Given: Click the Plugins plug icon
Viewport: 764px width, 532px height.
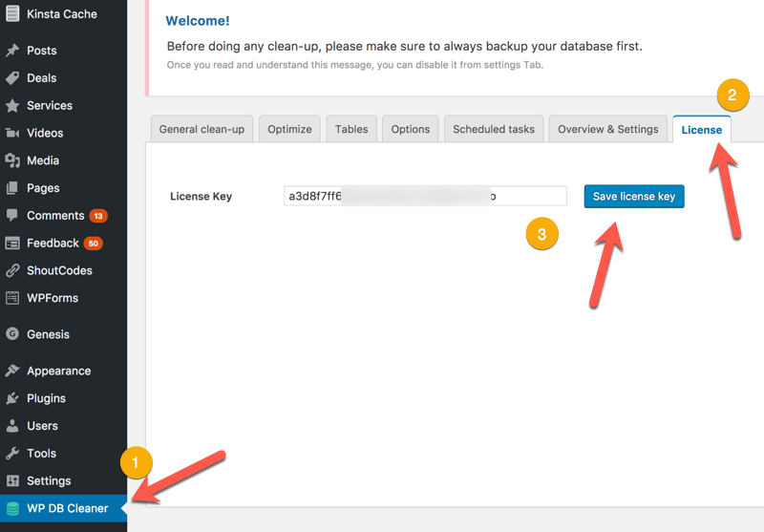Looking at the screenshot, I should pyautogui.click(x=12, y=398).
